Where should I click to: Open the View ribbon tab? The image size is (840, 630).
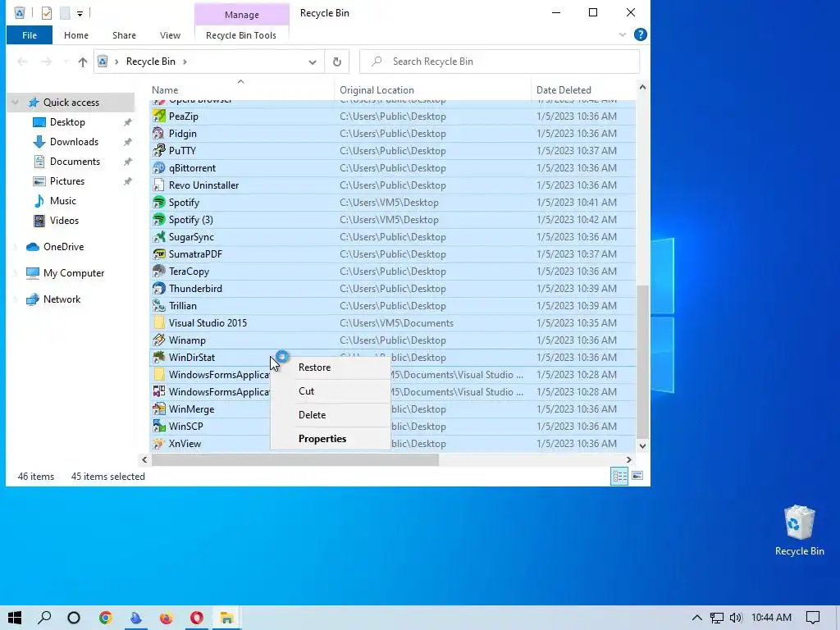pos(170,34)
